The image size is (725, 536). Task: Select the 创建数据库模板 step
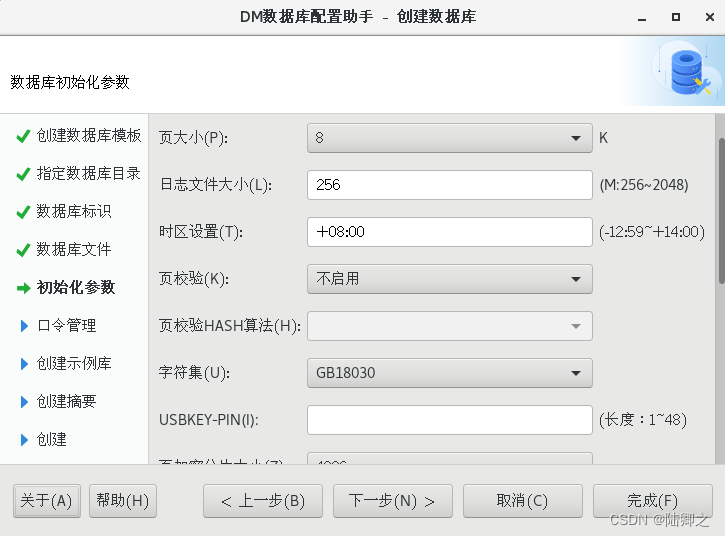89,136
